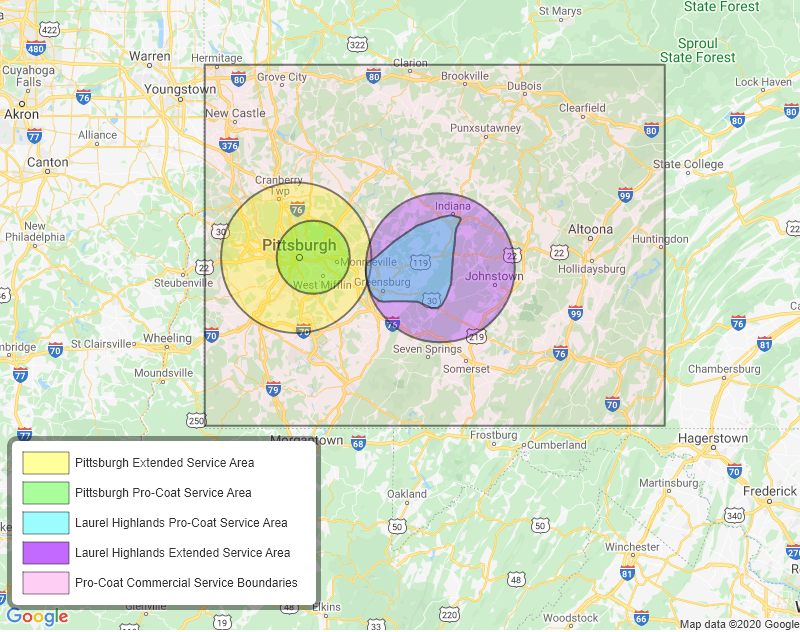Viewport: 800px width, 632px height.
Task: Click the West Mifflin label
Action: point(322,285)
